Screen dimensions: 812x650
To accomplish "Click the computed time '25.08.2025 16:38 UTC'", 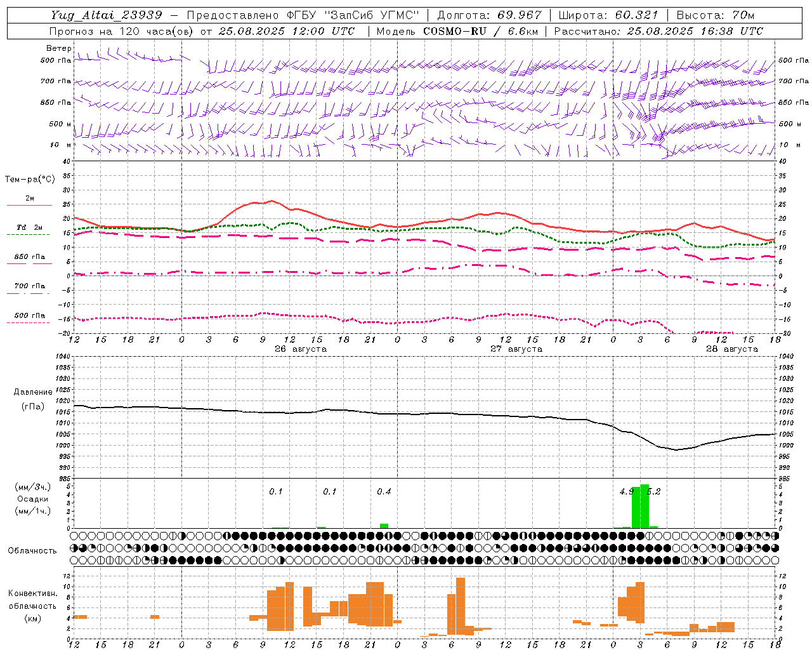I will pyautogui.click(x=695, y=31).
